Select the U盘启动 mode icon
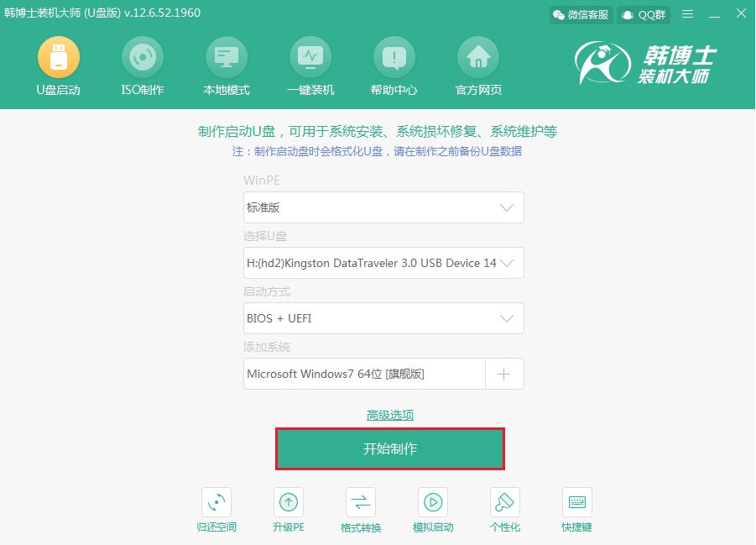 [58, 67]
